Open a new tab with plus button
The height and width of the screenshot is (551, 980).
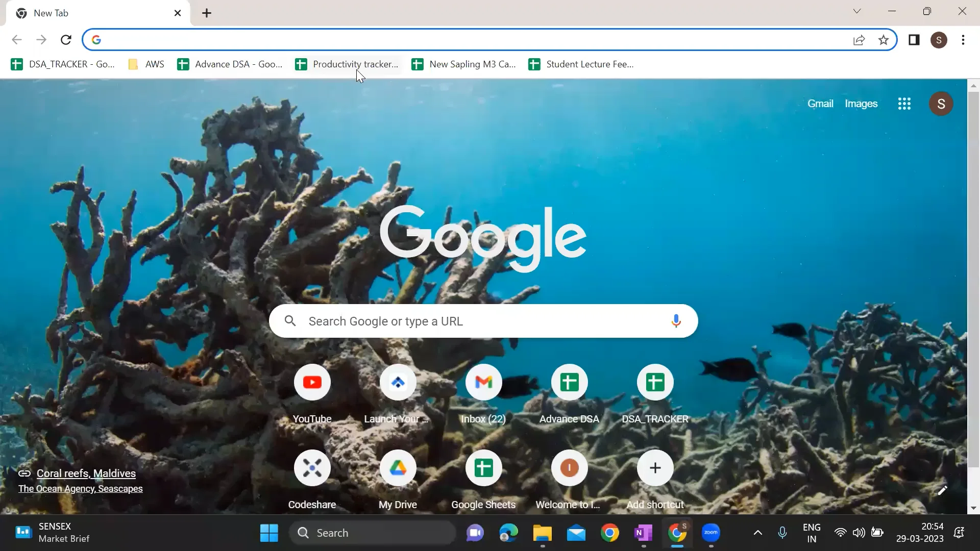[x=207, y=13]
